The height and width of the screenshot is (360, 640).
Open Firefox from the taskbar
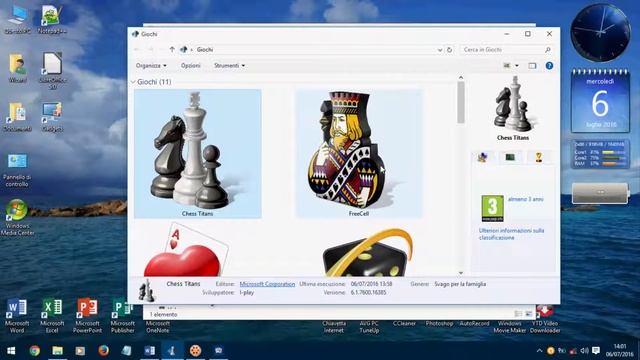pyautogui.click(x=103, y=351)
